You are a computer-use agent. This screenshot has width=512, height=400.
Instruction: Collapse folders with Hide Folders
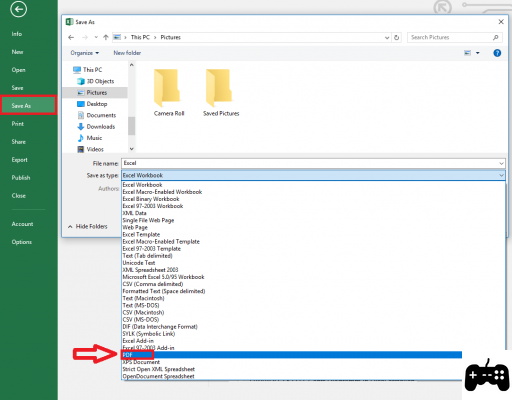88,226
